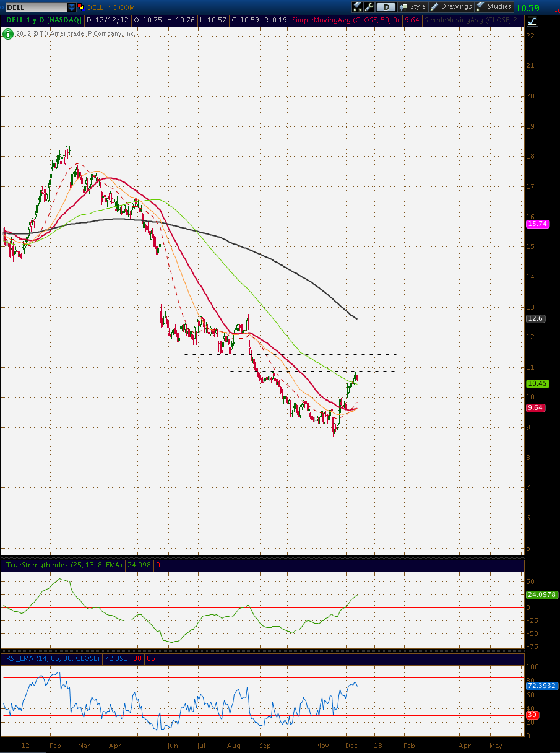Click the May label on the time axis
Viewport: 560px width, 753px height.
point(496,746)
